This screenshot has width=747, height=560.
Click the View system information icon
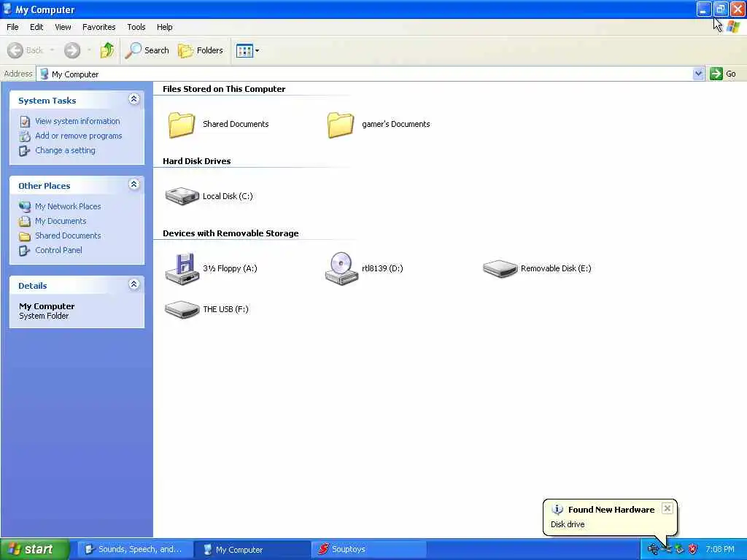click(x=25, y=122)
